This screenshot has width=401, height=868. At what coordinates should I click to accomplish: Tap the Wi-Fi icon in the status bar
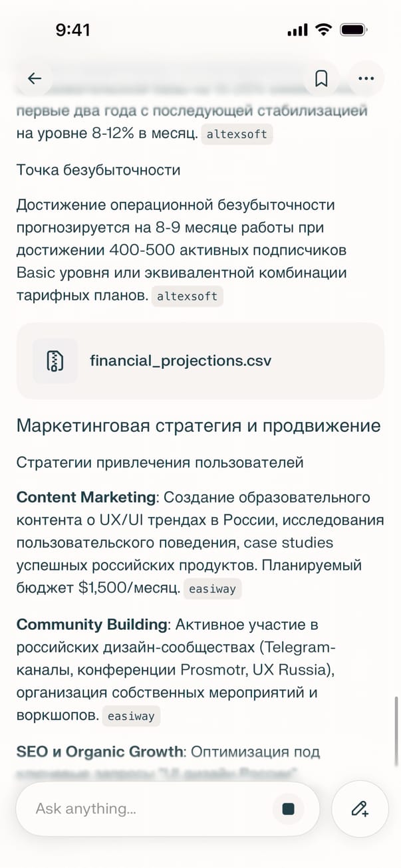coord(323,30)
